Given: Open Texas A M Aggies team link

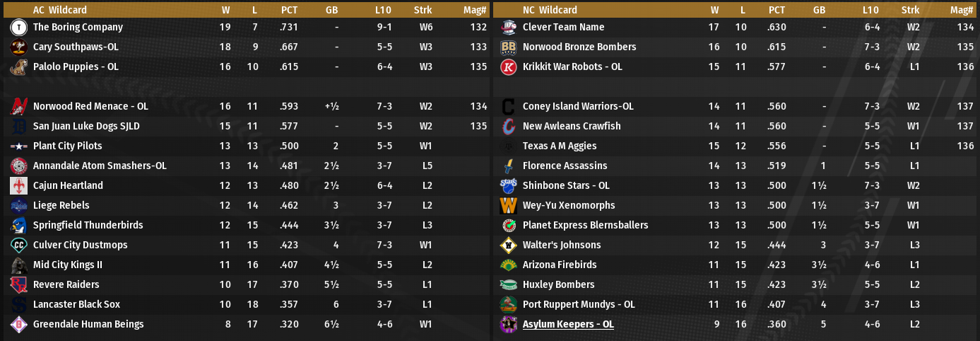Looking at the screenshot, I should [560, 146].
